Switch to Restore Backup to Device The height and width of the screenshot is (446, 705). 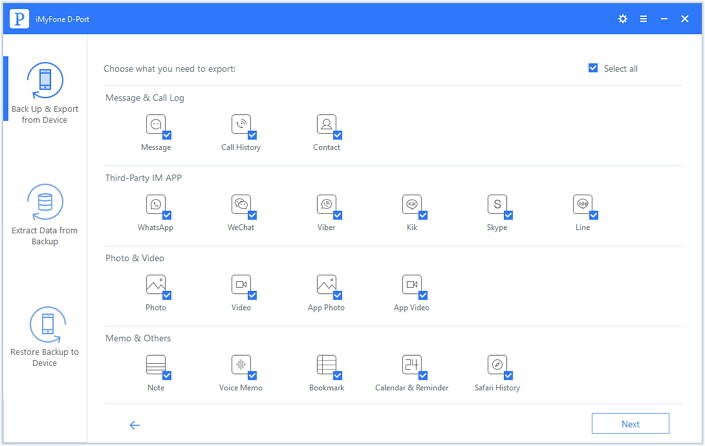(x=45, y=336)
